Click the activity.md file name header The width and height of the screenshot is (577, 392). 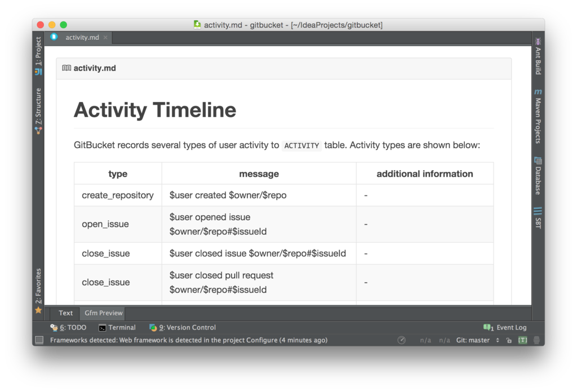point(95,68)
